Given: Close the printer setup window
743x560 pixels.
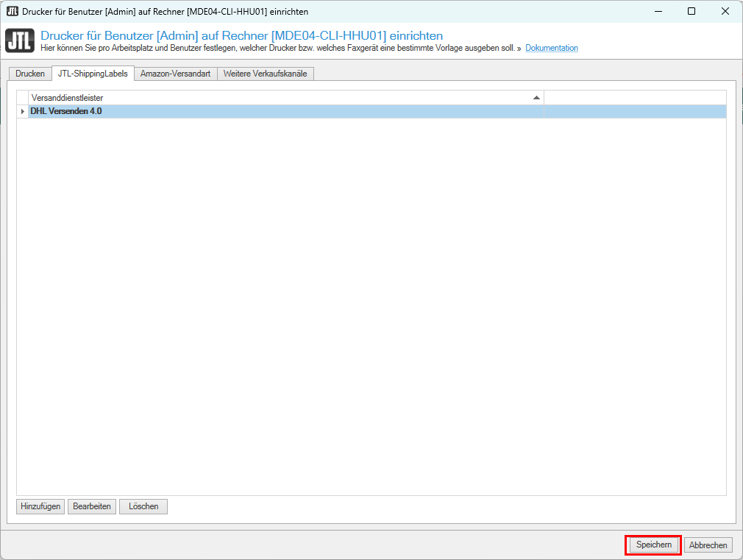Looking at the screenshot, I should (x=725, y=12).
